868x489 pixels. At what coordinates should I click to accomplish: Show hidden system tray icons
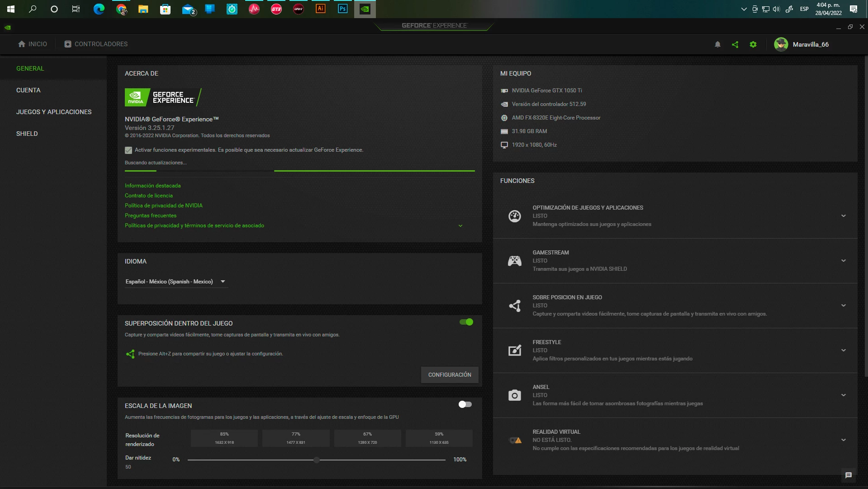coord(744,9)
